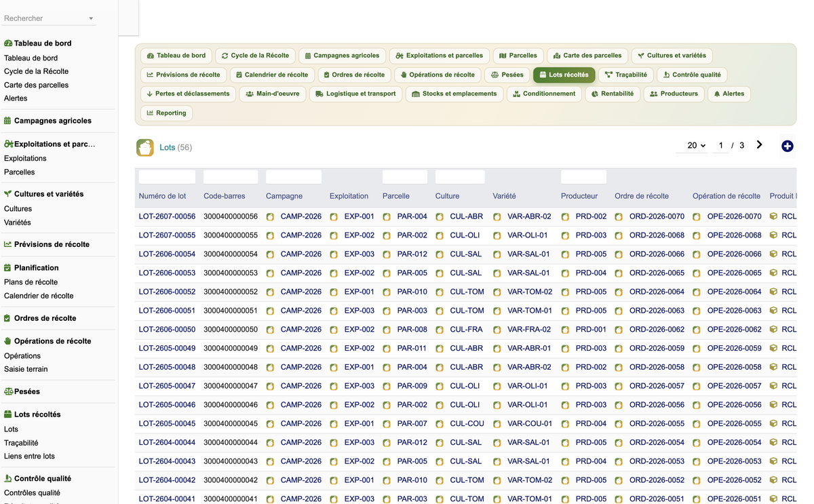Sort by Exploitation column header
814x504 pixels.
(x=349, y=196)
